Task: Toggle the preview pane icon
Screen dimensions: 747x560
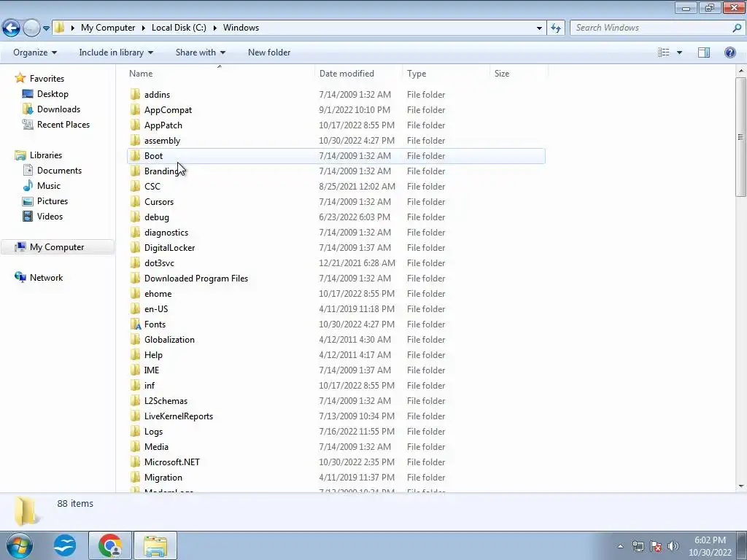Action: [704, 52]
